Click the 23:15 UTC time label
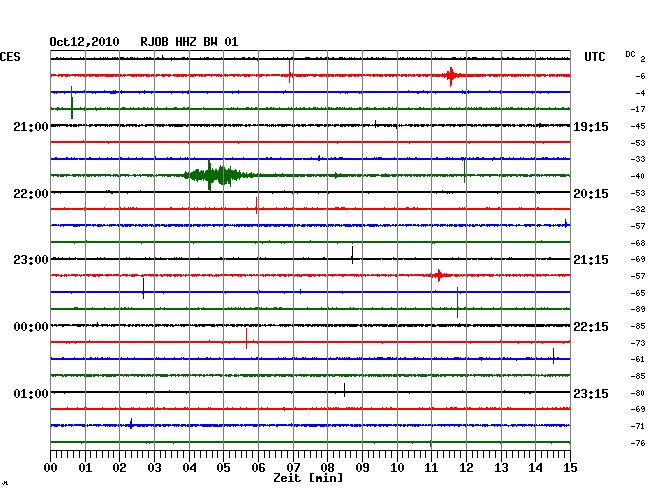650x494 pixels. (591, 393)
